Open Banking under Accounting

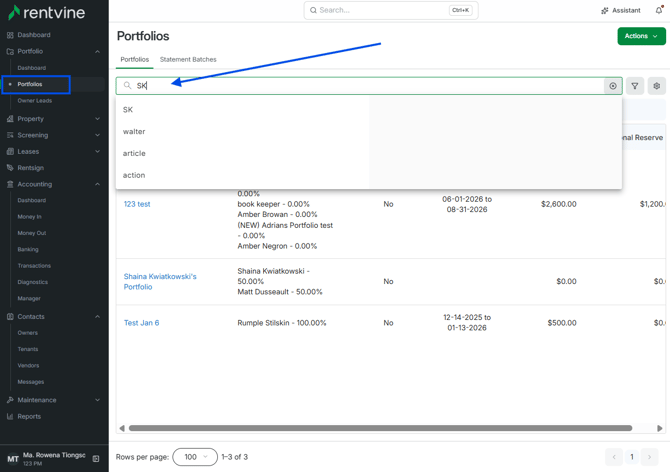(x=28, y=249)
